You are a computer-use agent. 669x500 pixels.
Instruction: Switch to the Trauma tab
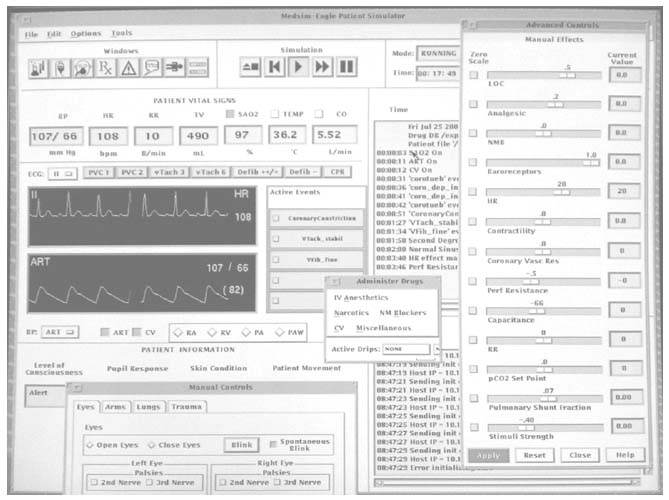186,407
